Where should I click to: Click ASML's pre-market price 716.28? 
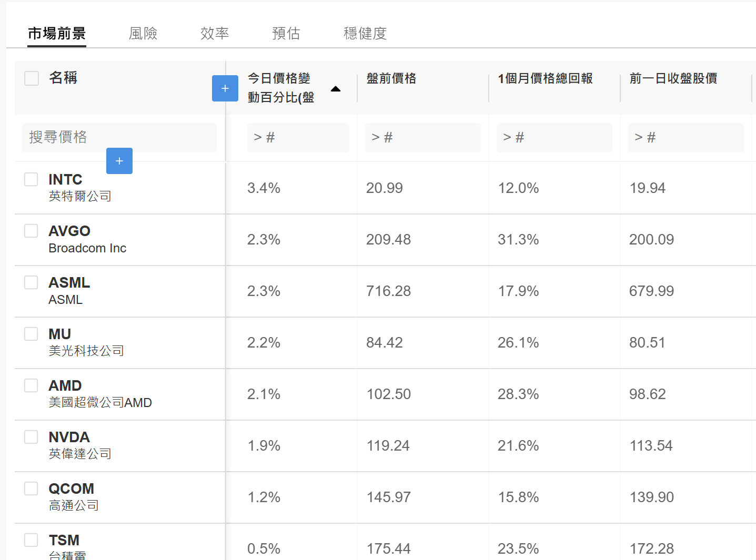pyautogui.click(x=388, y=291)
